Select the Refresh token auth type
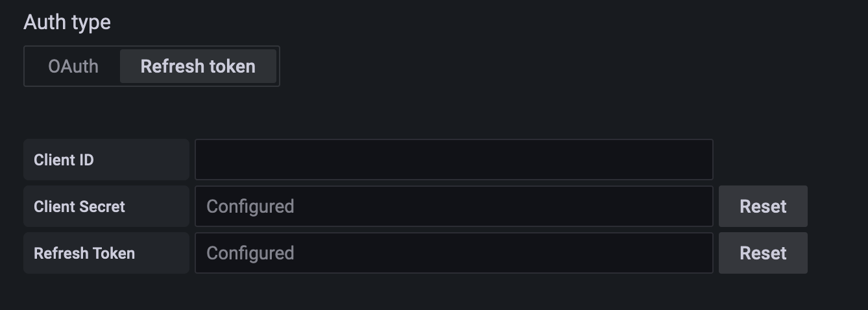868x310 pixels. point(198,66)
